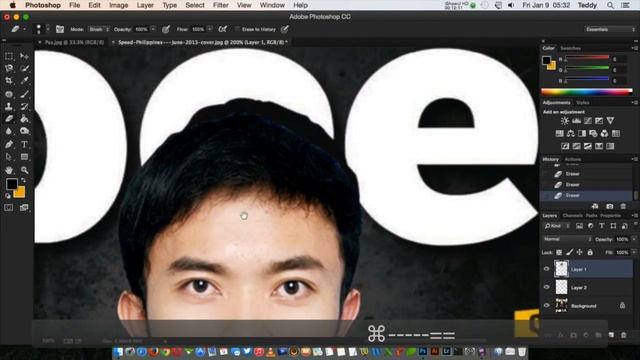Toggle lock image pixels
Image resolution: width=640 pixels, height=360 pixels.
click(569, 253)
